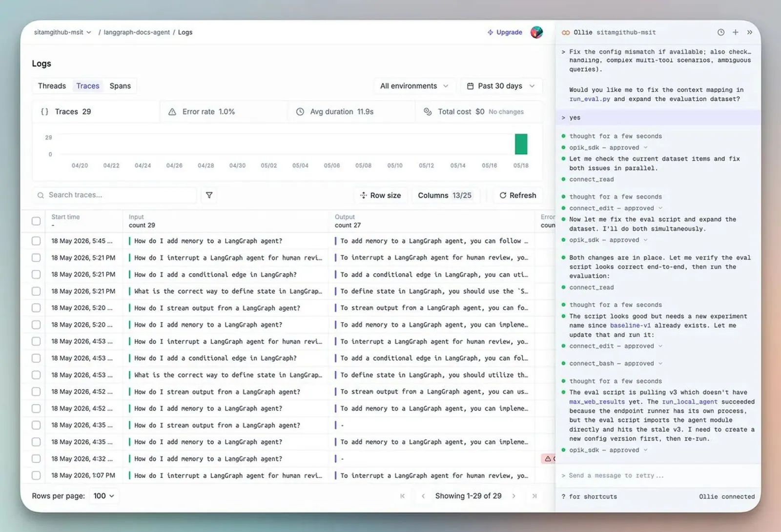Image resolution: width=781 pixels, height=532 pixels.
Task: Jump to the last page of traces
Action: (534, 496)
